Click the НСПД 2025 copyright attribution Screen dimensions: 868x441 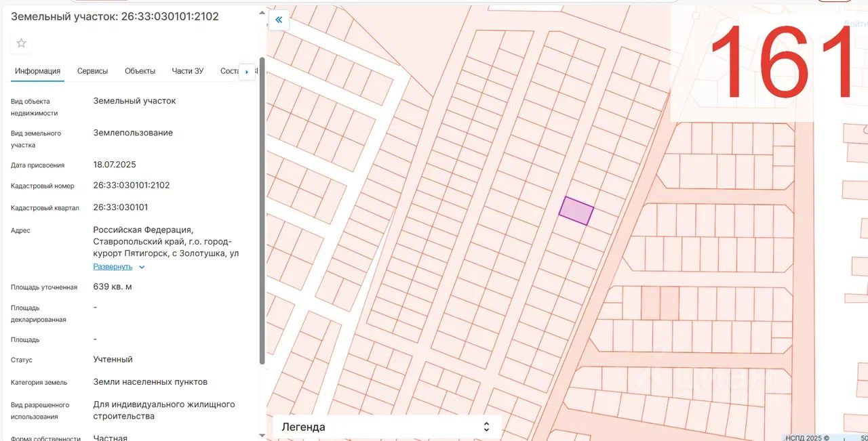(806, 438)
